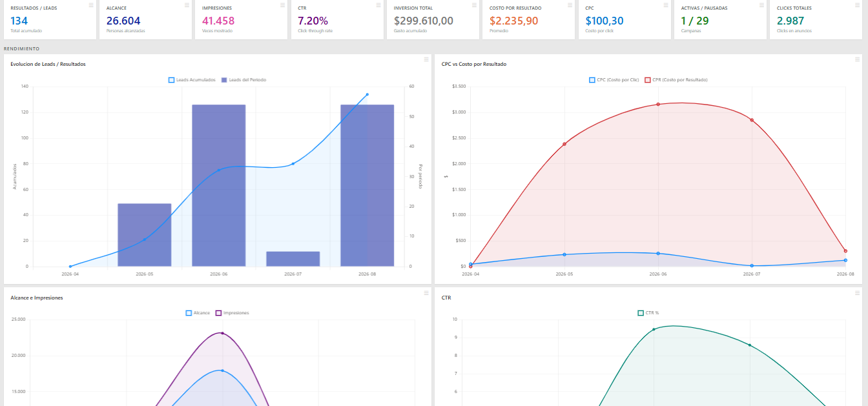Click the CTR value 7.20%
The image size is (868, 406).
(x=313, y=21)
